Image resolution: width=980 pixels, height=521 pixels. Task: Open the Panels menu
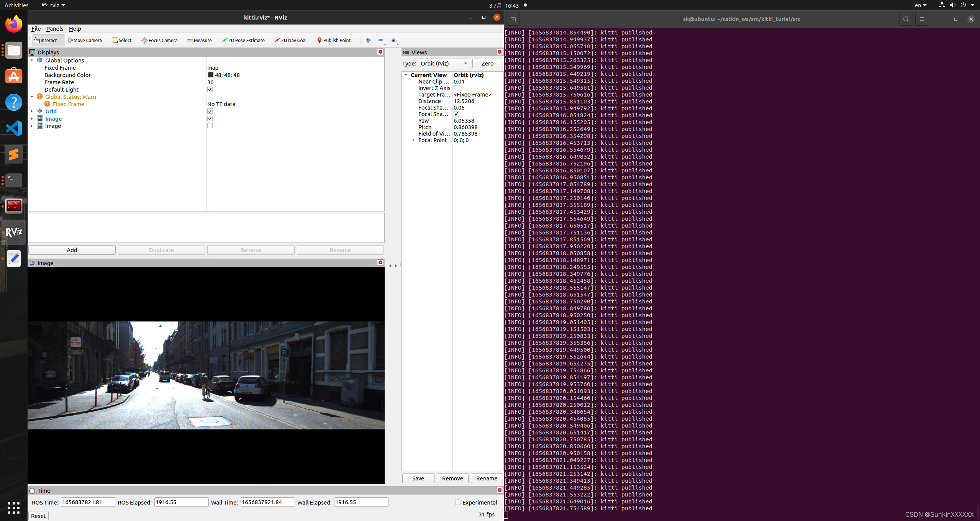tap(55, 29)
